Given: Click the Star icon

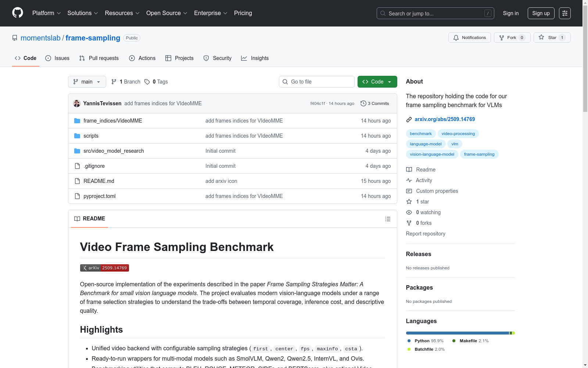Looking at the screenshot, I should click(x=541, y=37).
